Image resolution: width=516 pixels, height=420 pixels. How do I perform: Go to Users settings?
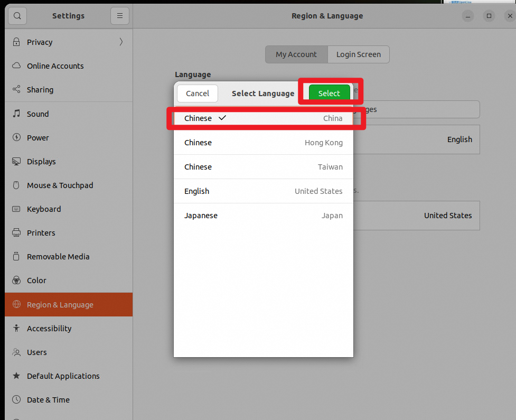(69, 352)
